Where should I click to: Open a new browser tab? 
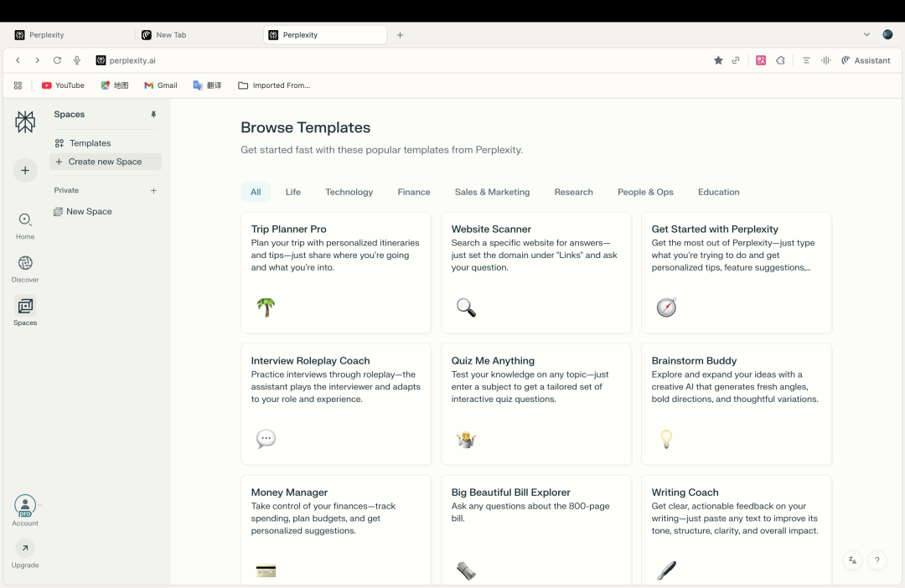click(400, 34)
